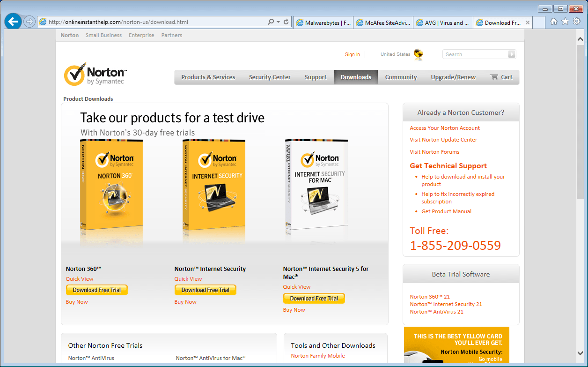This screenshot has height=367, width=588.
Task: Click into the Norton Search field
Action: pyautogui.click(x=475, y=54)
